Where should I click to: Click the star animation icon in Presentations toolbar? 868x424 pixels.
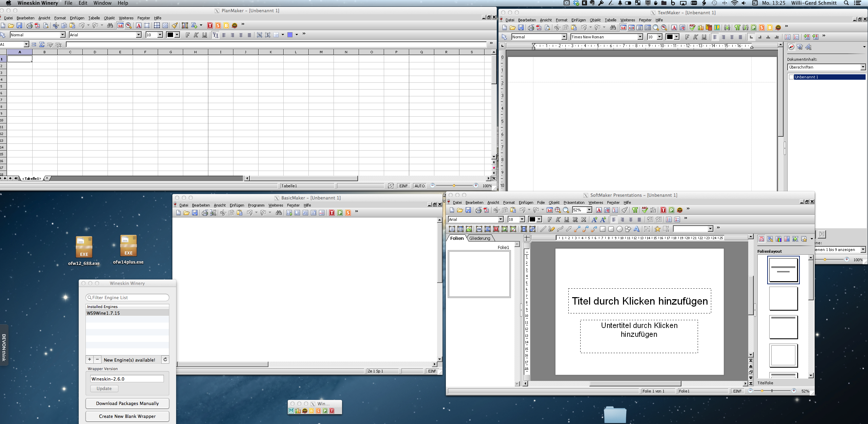point(657,229)
